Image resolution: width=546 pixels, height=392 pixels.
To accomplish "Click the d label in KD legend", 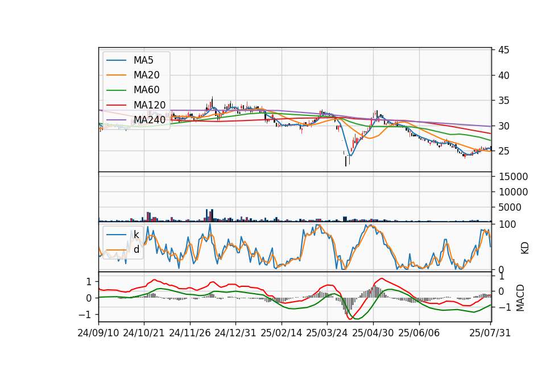I will click(136, 249).
